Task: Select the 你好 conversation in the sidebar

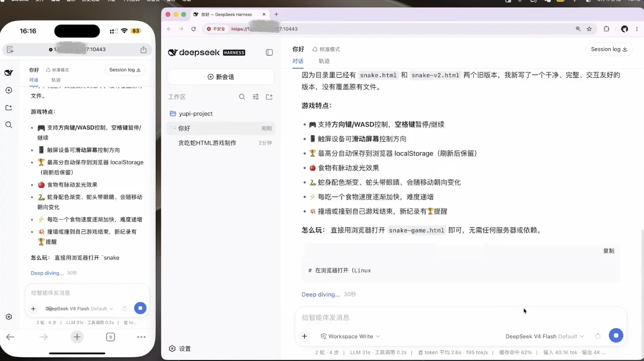Action: point(221,128)
